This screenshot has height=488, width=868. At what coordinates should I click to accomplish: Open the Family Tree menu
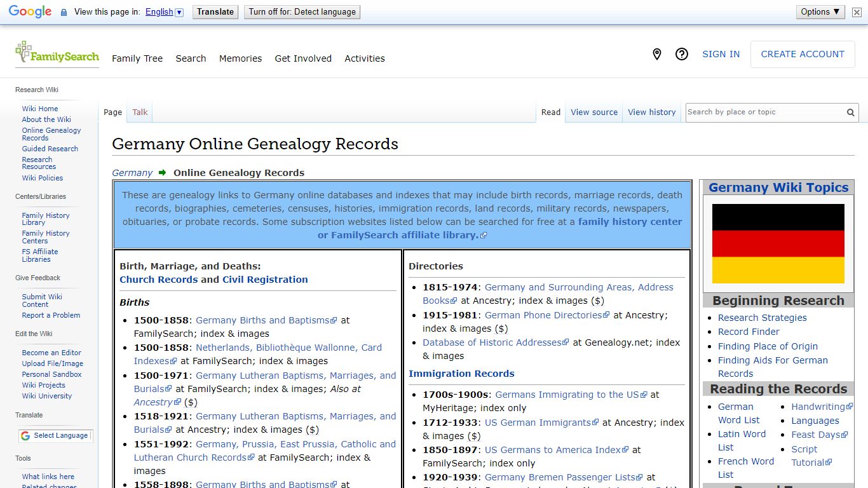click(x=137, y=58)
